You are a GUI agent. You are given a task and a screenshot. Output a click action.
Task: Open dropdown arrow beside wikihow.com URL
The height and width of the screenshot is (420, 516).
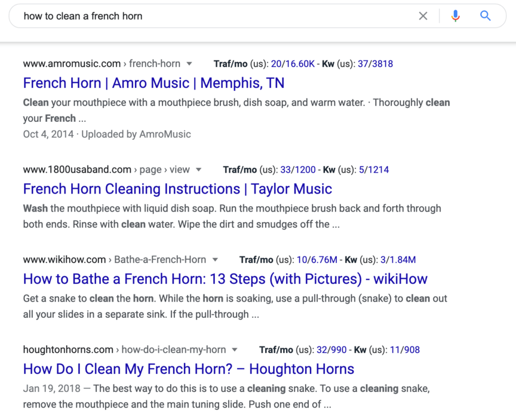tap(215, 260)
